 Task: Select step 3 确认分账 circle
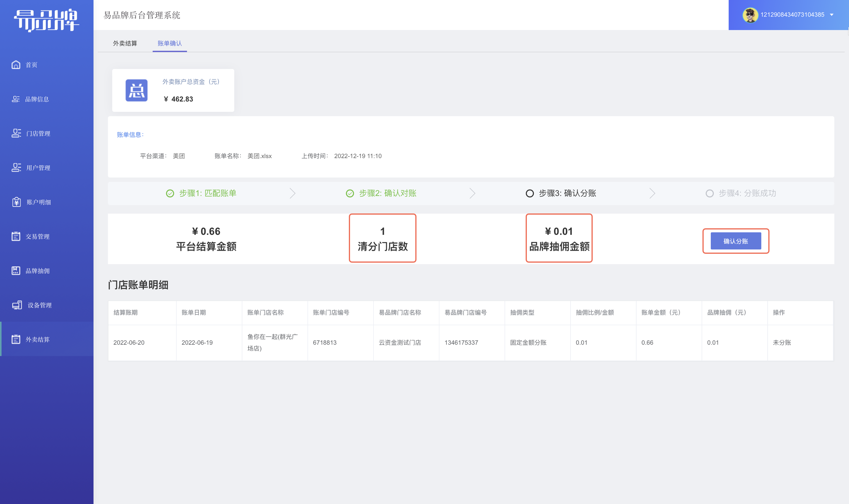(x=530, y=194)
